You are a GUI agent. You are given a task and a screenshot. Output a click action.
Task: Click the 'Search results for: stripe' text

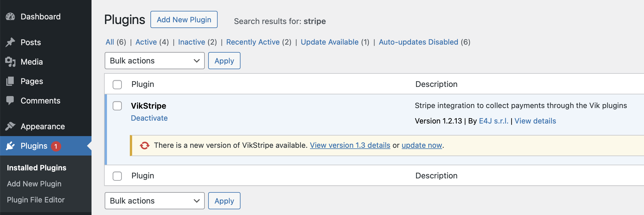(280, 21)
